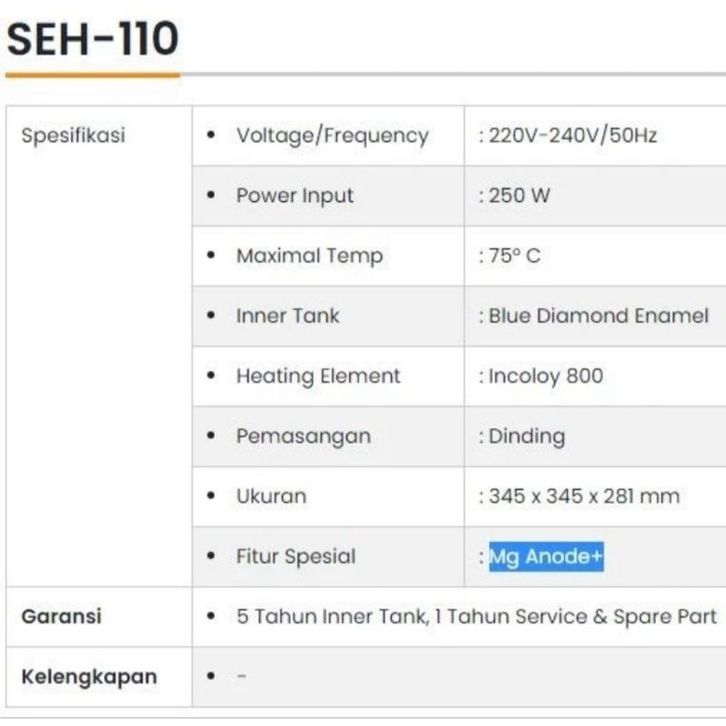Click the 250 W value
726x726 pixels.
point(519,196)
